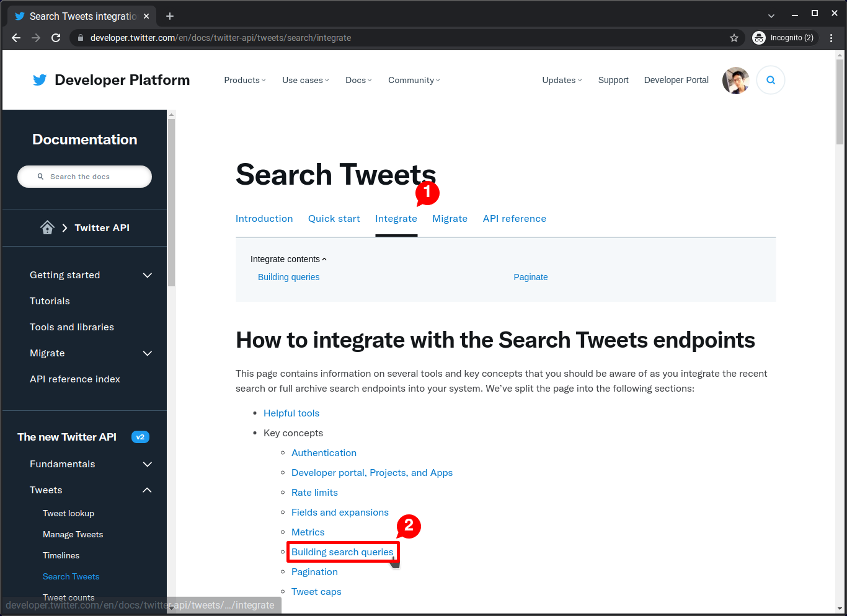Viewport: 847px width, 616px height.
Task: Switch to the Quick start tab
Action: (334, 219)
